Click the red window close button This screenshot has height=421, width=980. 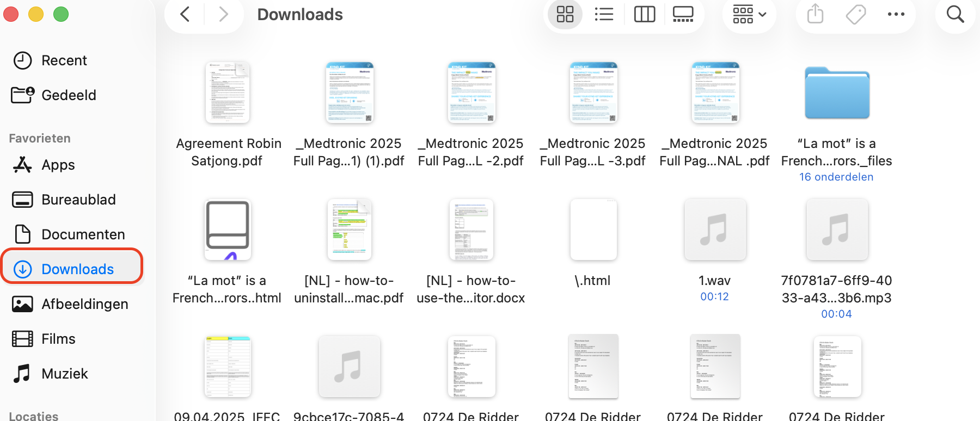(11, 14)
